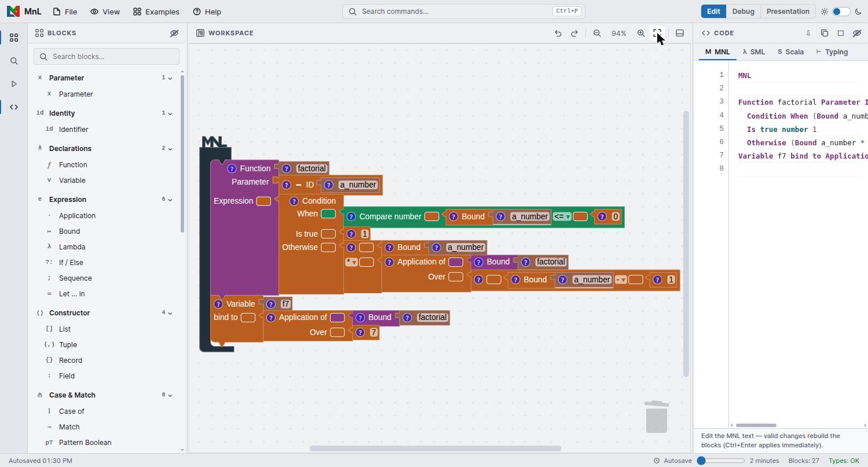Open the minus operator dropdown
868x467 pixels.
coord(621,280)
